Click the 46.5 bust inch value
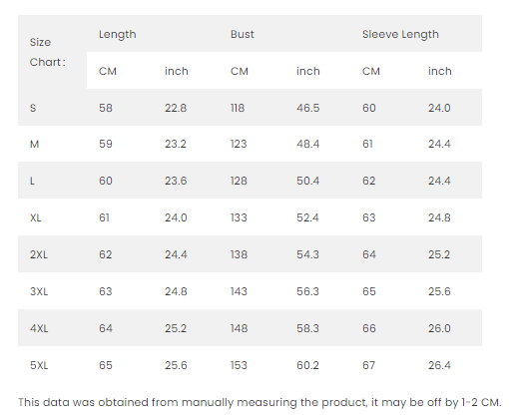Image resolution: width=523 pixels, height=420 pixels. 307,108
